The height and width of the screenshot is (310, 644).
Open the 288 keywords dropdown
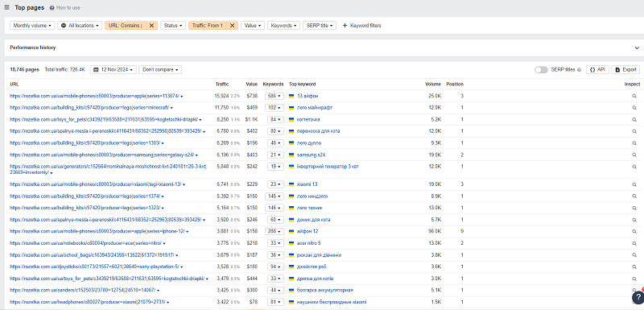tap(275, 232)
